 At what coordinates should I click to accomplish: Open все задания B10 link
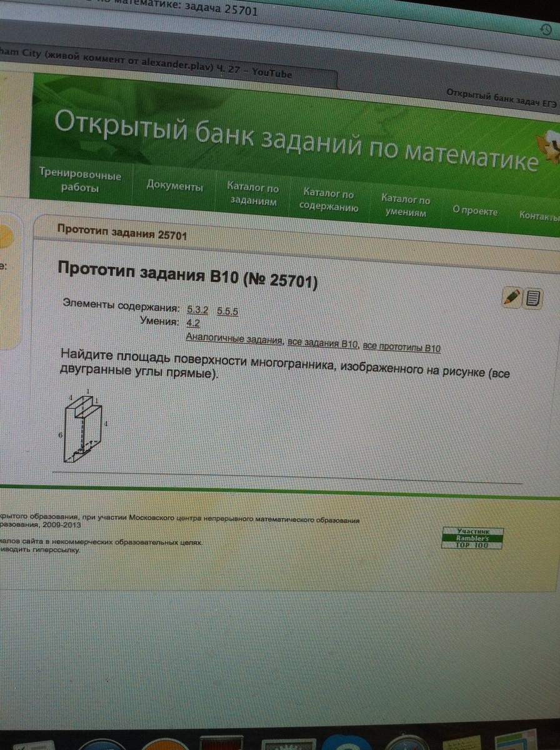pos(322,343)
